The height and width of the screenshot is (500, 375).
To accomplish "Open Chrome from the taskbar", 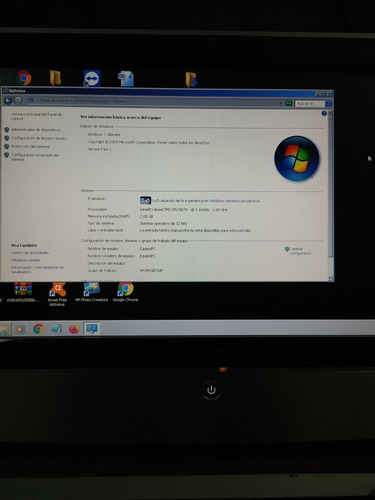I will (x=39, y=329).
